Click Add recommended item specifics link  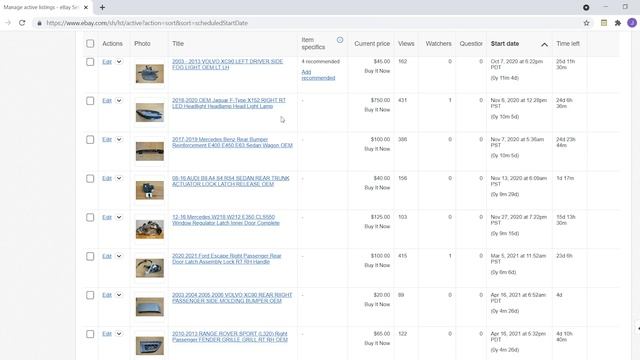pos(318,75)
